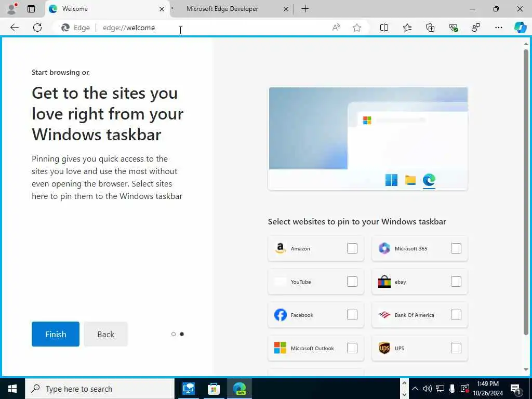This screenshot has height=399, width=532.
Task: Click the Amazon logo icon
Action: pos(280,248)
